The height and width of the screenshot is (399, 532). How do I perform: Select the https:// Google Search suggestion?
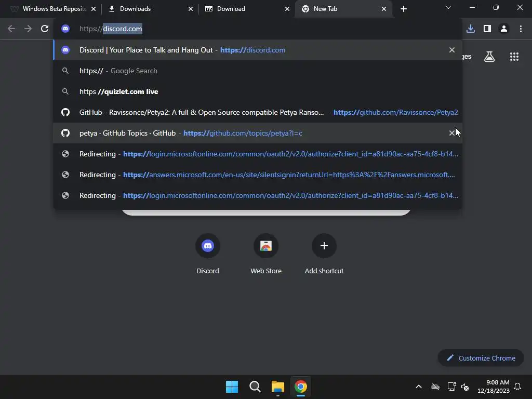point(258,71)
